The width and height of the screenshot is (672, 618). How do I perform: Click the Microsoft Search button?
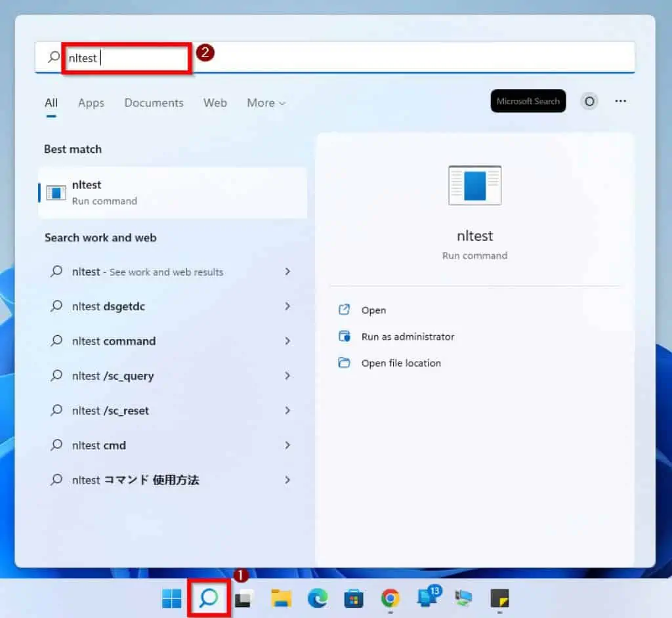pos(528,101)
